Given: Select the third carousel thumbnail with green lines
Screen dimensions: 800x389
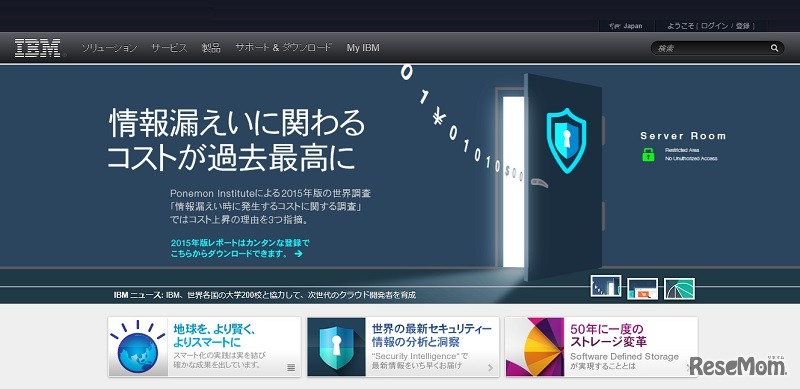Looking at the screenshot, I should click(x=679, y=288).
